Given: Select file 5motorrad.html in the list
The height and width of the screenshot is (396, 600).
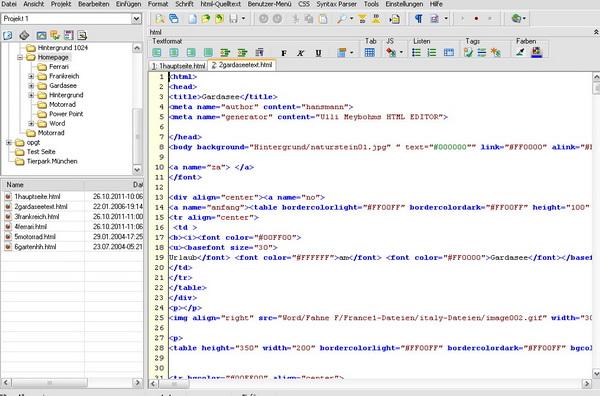Looking at the screenshot, I should click(x=35, y=237).
